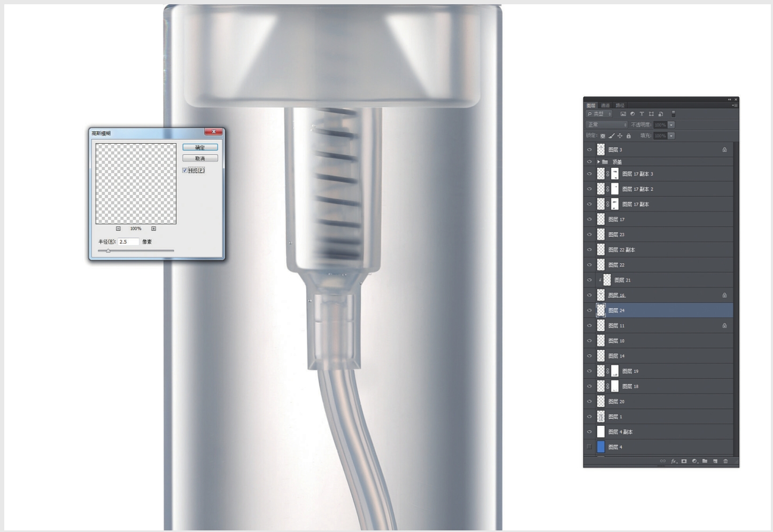Image resolution: width=773 pixels, height=532 pixels.
Task: Add a layer mask using bottom icon
Action: pyautogui.click(x=684, y=461)
